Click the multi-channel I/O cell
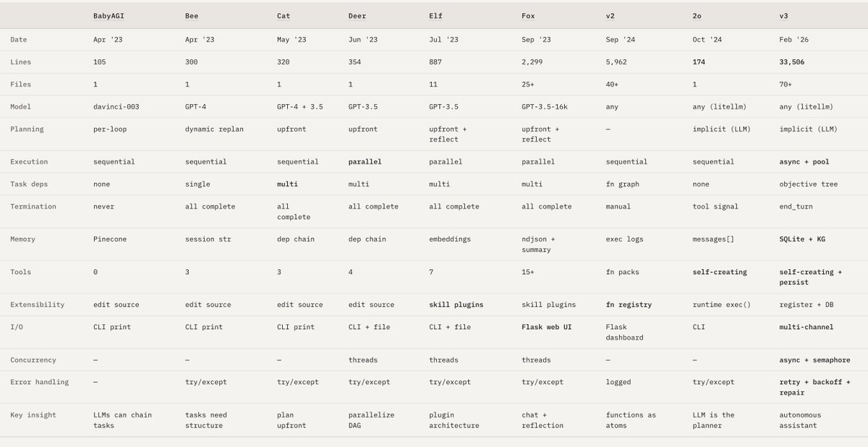This screenshot has width=868, height=447. pos(807,327)
